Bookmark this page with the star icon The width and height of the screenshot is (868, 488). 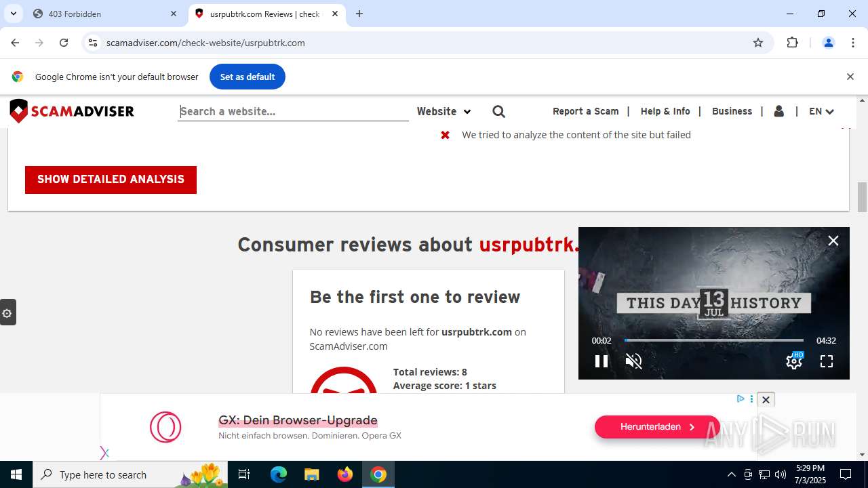758,43
